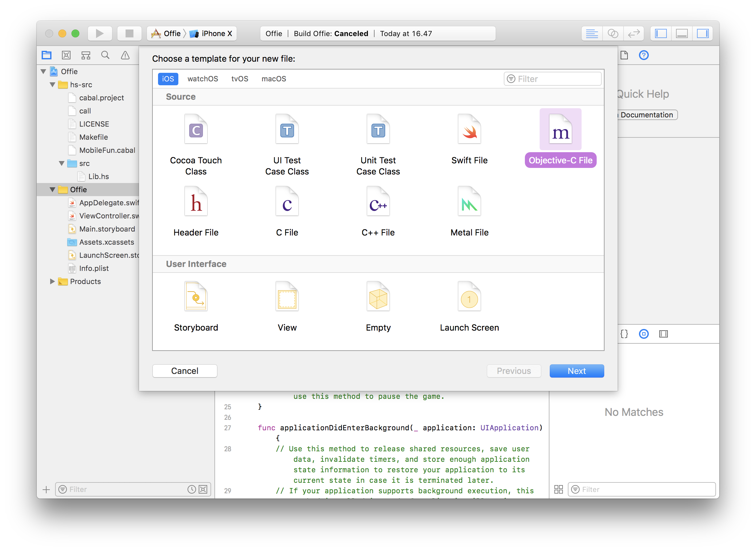Show the Quick Help inspector icon
Viewport: 756px width, 551px height.
[643, 55]
